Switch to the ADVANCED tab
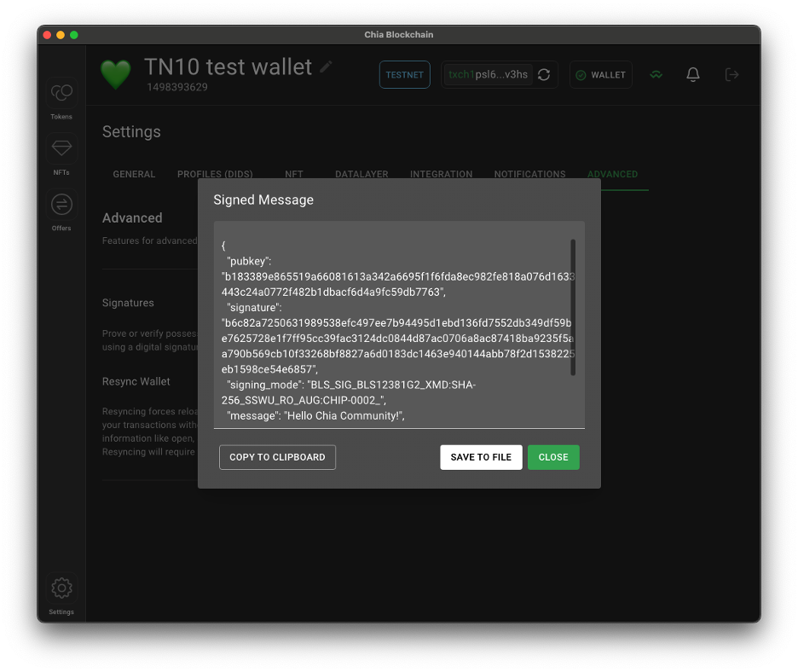This screenshot has height=672, width=798. pos(613,174)
